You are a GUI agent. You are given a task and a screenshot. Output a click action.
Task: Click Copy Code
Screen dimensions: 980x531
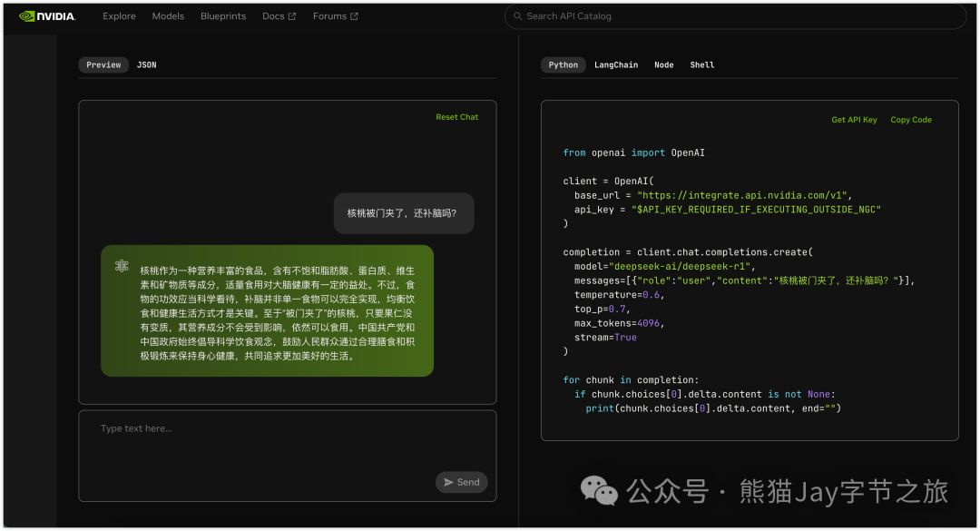[x=911, y=120]
